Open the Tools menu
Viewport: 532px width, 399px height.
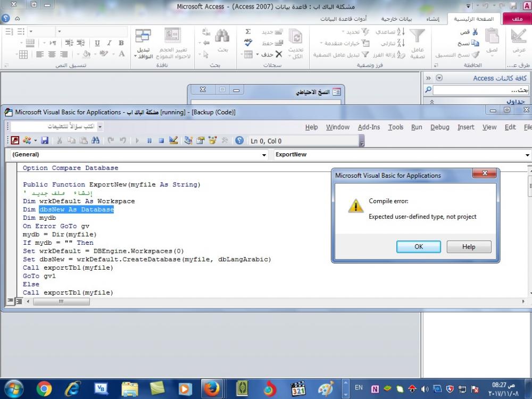396,127
